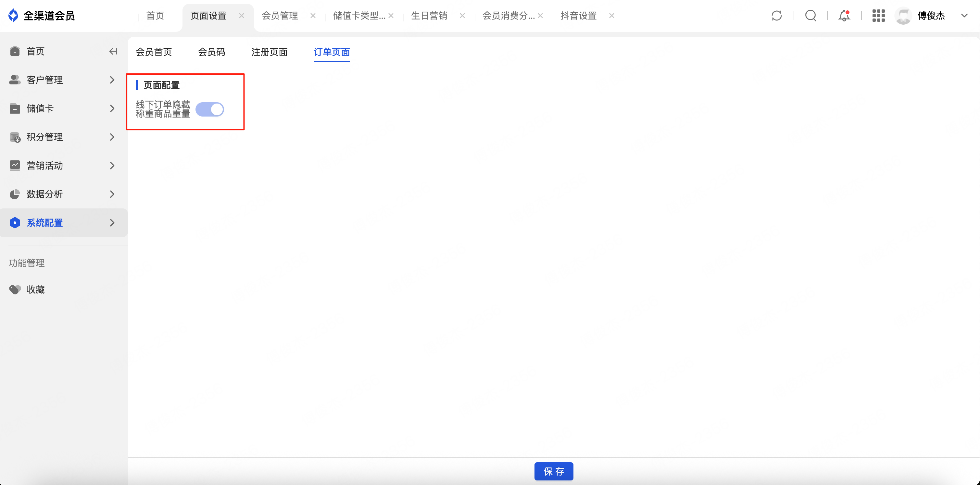Open 客户管理 in the sidebar
The height and width of the screenshot is (485, 980).
pyautogui.click(x=64, y=80)
